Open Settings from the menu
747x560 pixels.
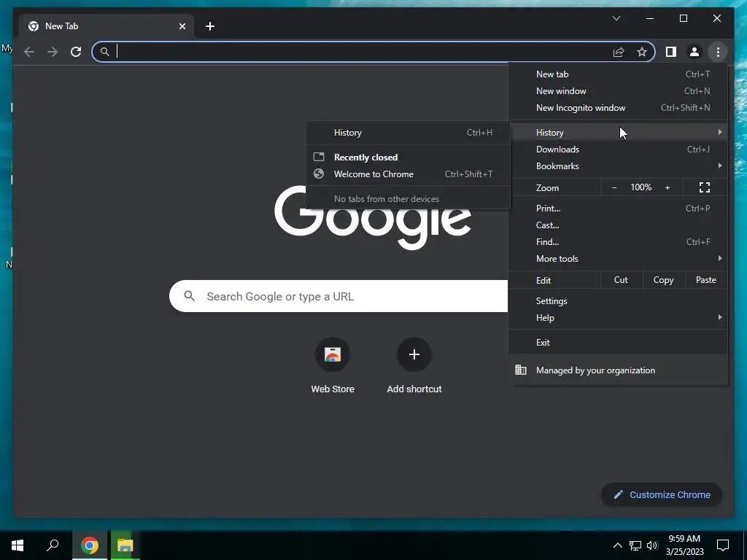pyautogui.click(x=618, y=301)
